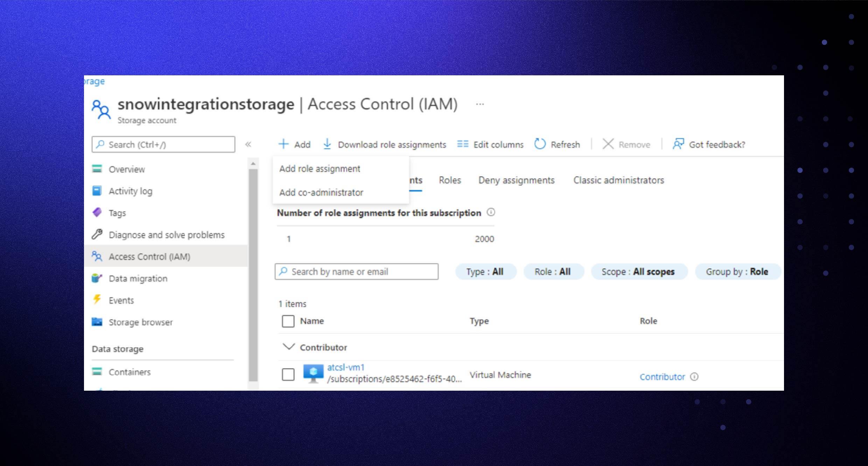
Task: Select Access Control (IAM) sidebar item
Action: pyautogui.click(x=149, y=256)
